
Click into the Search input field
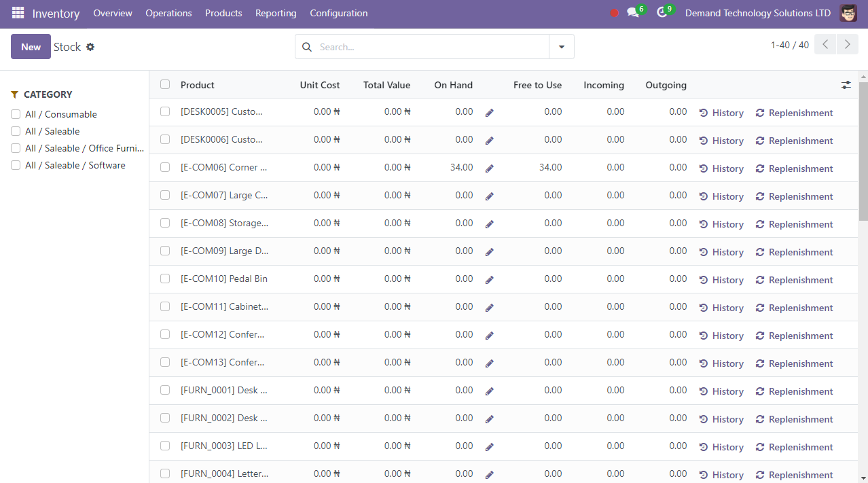[431, 47]
